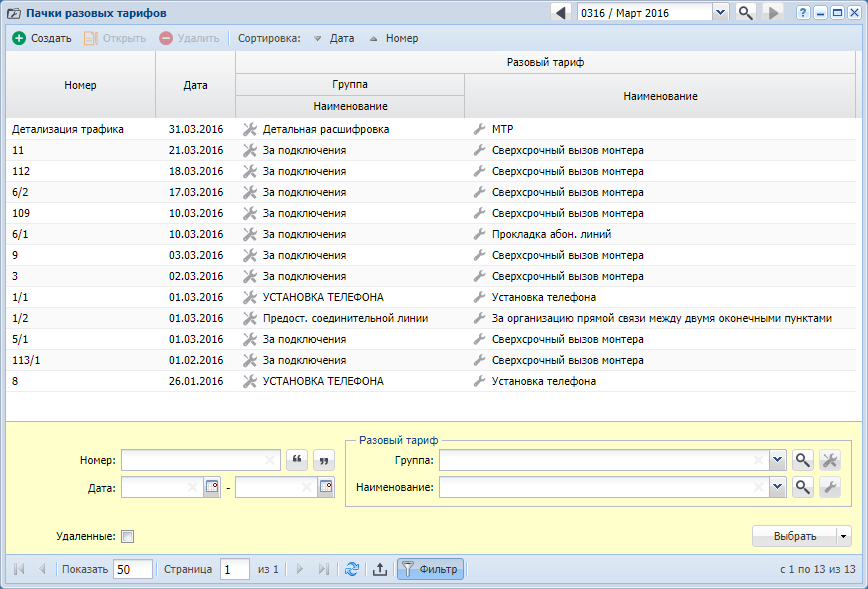Click the Дата column header

tap(195, 85)
